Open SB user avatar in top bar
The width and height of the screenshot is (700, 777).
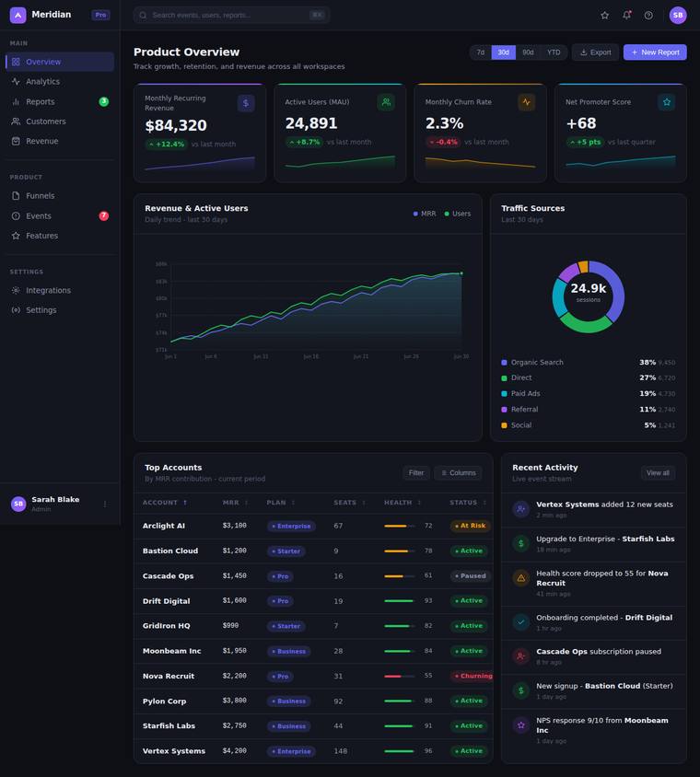(678, 16)
